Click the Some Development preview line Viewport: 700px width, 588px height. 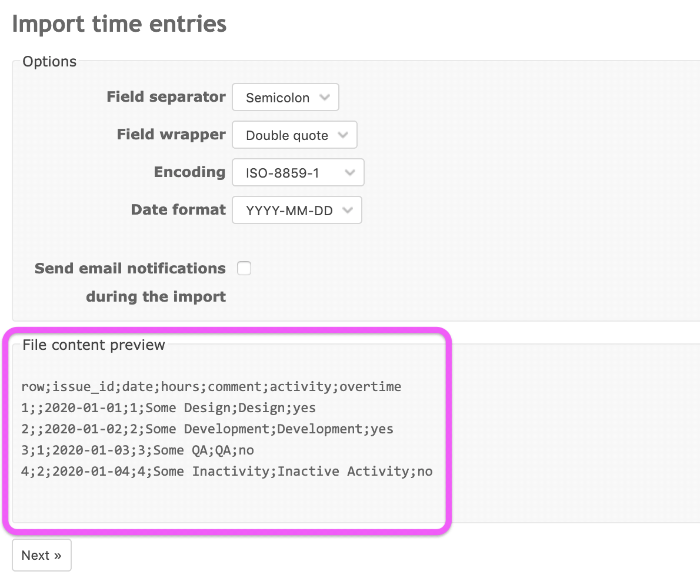(207, 429)
